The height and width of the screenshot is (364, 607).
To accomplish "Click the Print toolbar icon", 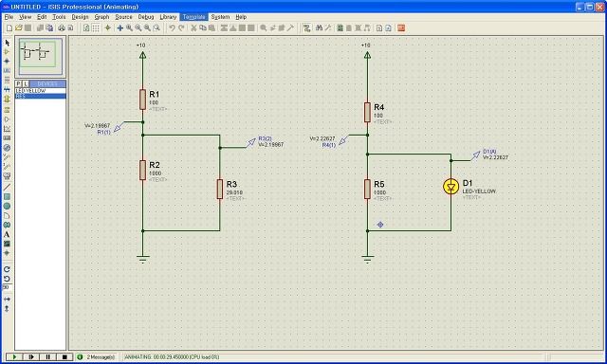I will tap(62, 27).
